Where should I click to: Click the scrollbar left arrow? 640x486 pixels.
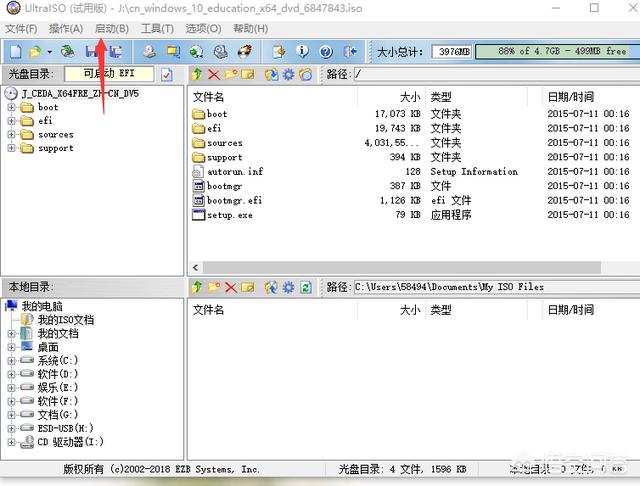[196, 268]
